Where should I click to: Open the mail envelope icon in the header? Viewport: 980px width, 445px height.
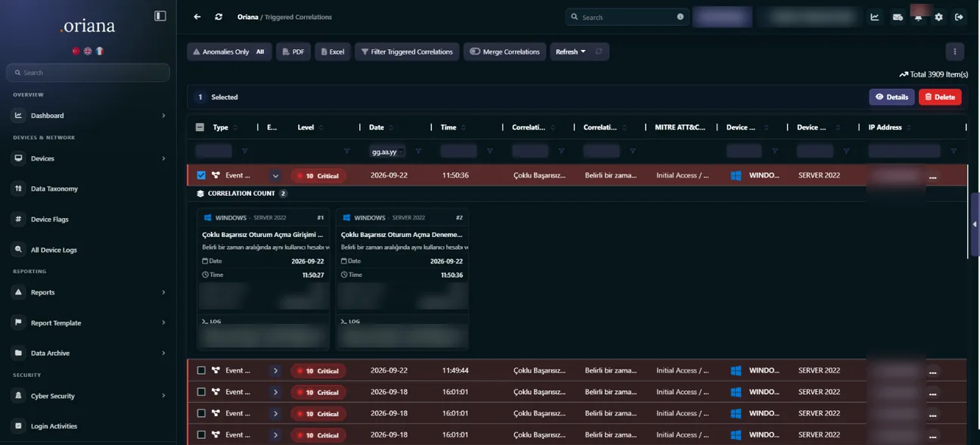[x=898, y=17]
